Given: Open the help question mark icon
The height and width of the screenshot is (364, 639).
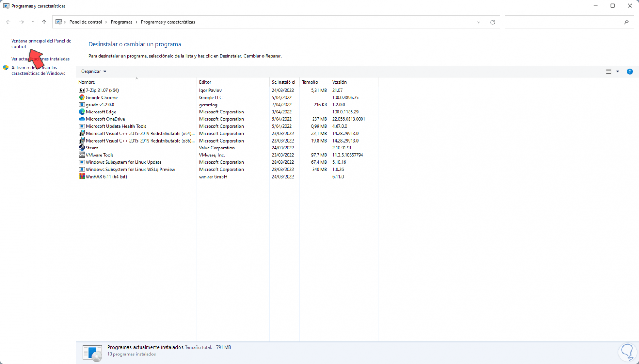Looking at the screenshot, I should [x=630, y=72].
